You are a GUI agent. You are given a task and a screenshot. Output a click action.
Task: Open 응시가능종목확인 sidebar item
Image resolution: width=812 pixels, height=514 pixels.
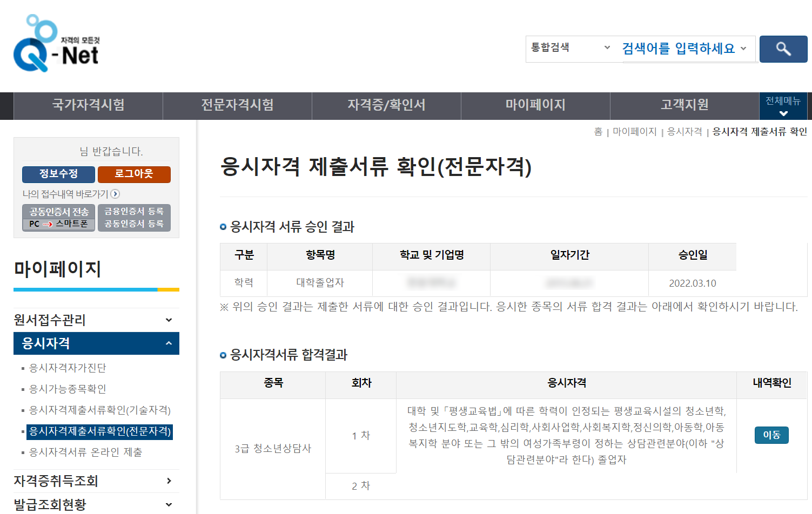click(x=68, y=389)
